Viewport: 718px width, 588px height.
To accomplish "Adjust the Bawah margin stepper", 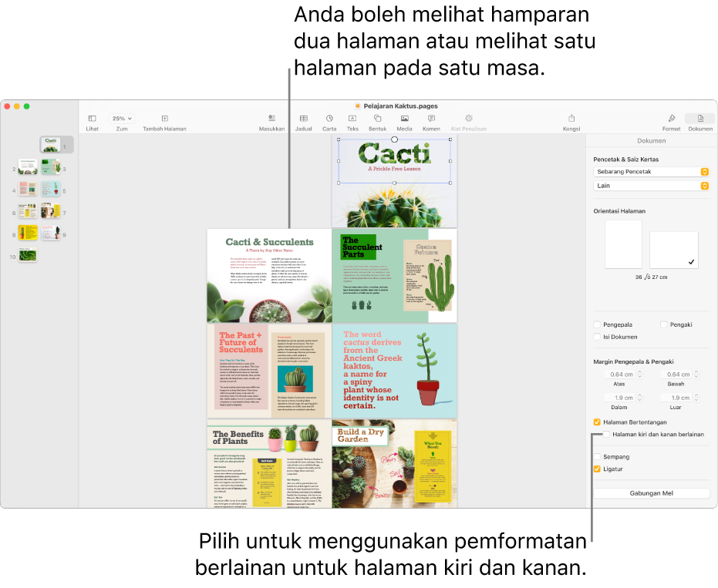I will (x=696, y=375).
